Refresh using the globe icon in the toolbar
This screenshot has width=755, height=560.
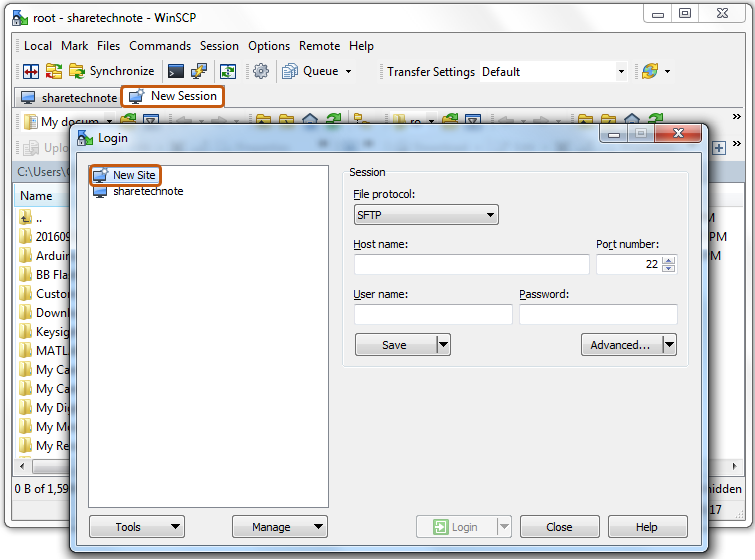click(x=650, y=71)
